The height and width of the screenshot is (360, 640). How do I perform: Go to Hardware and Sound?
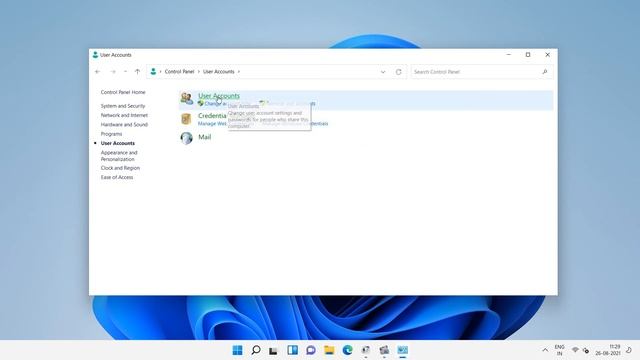[x=124, y=124]
